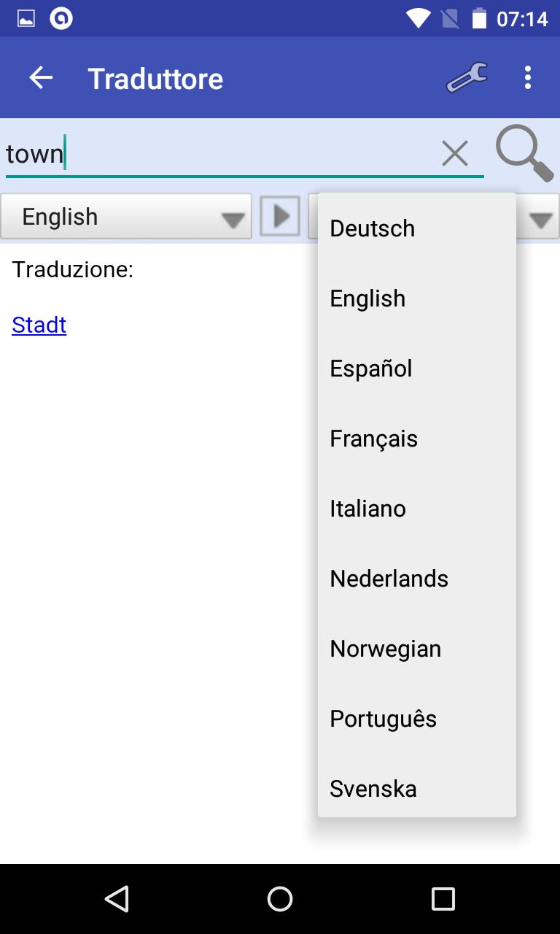
Task: Tap the recent apps square button
Action: [443, 899]
